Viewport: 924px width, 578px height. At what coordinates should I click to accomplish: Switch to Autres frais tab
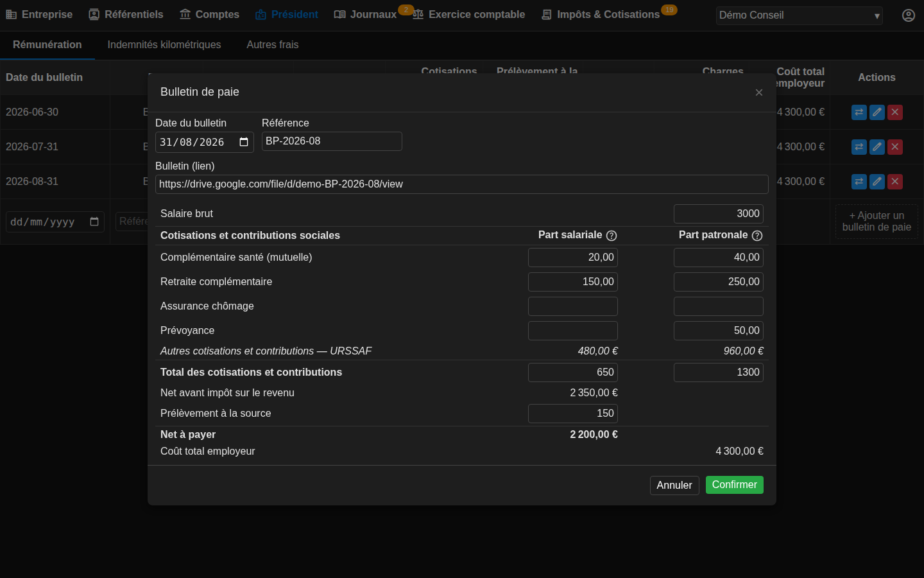click(273, 45)
